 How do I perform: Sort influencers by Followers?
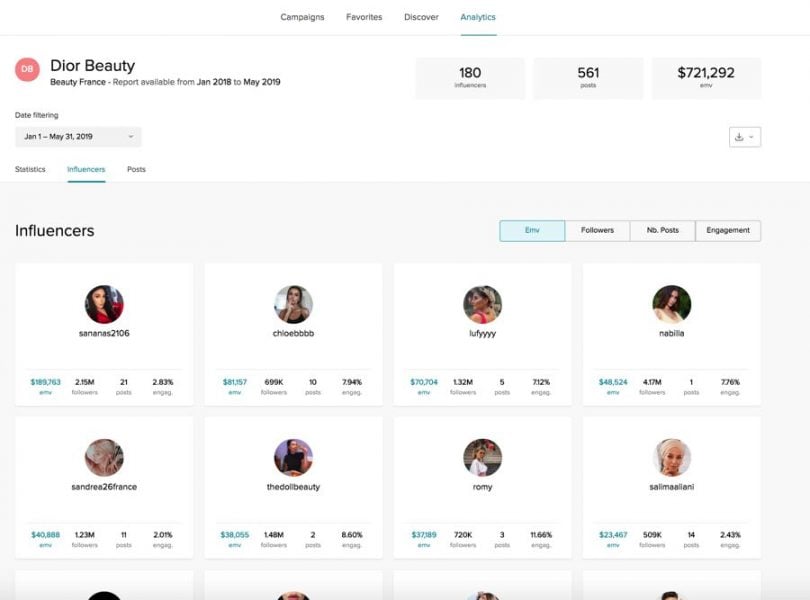pyautogui.click(x=598, y=230)
